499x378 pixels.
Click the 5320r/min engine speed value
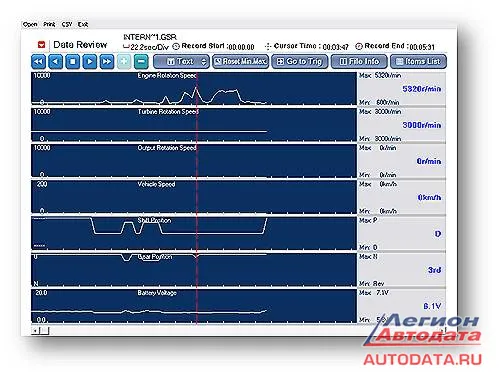pos(421,89)
